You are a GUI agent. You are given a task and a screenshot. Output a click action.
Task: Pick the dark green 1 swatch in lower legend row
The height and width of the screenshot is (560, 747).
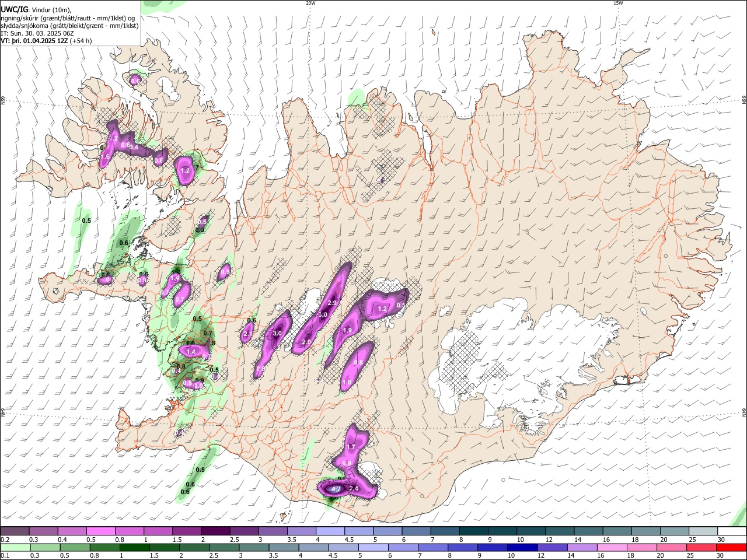134,547
